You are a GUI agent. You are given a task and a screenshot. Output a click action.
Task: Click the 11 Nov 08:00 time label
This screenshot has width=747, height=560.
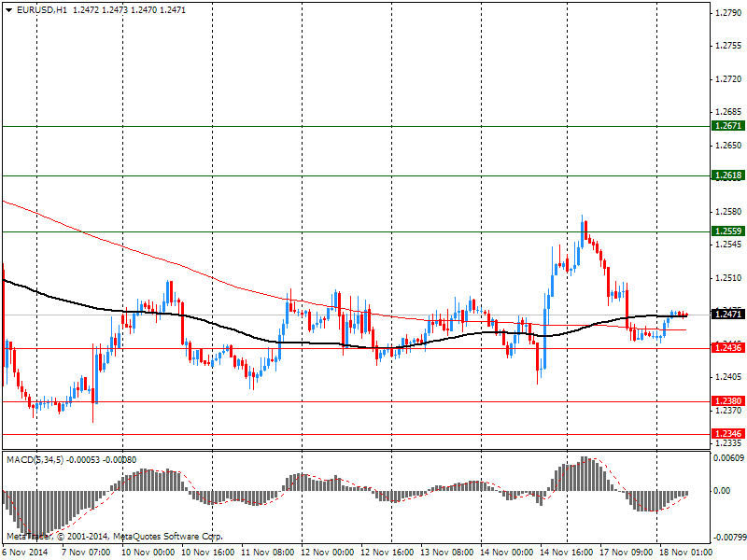point(268,552)
